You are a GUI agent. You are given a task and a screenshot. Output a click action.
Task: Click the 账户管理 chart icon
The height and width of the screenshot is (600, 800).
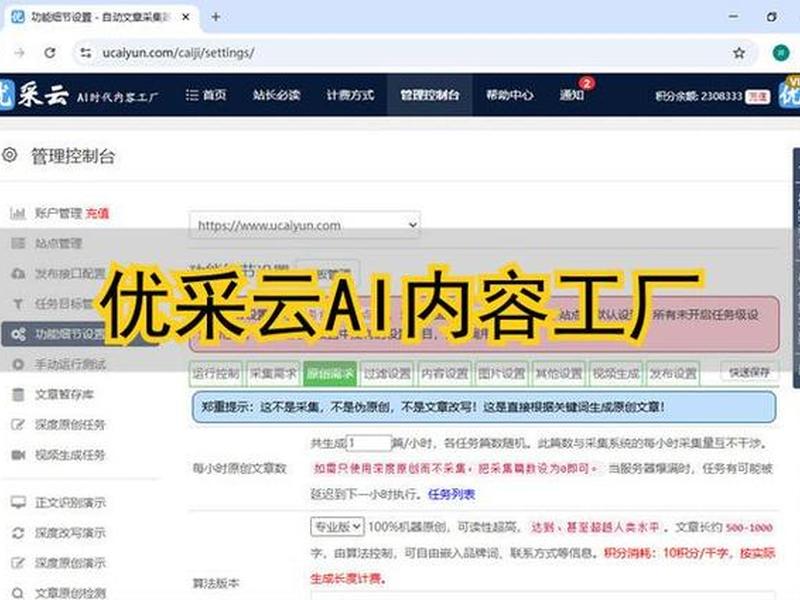[x=18, y=213]
